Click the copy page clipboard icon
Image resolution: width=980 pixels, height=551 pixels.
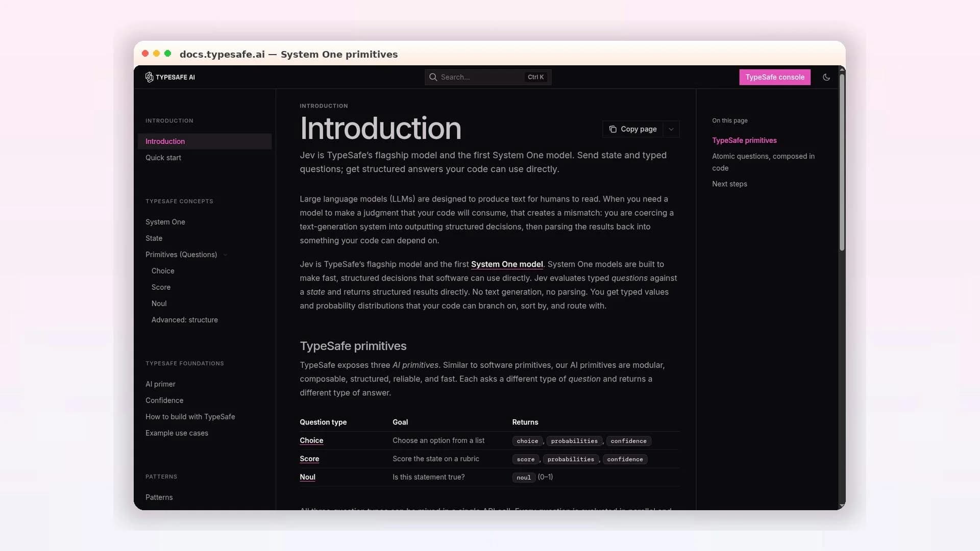pyautogui.click(x=612, y=129)
